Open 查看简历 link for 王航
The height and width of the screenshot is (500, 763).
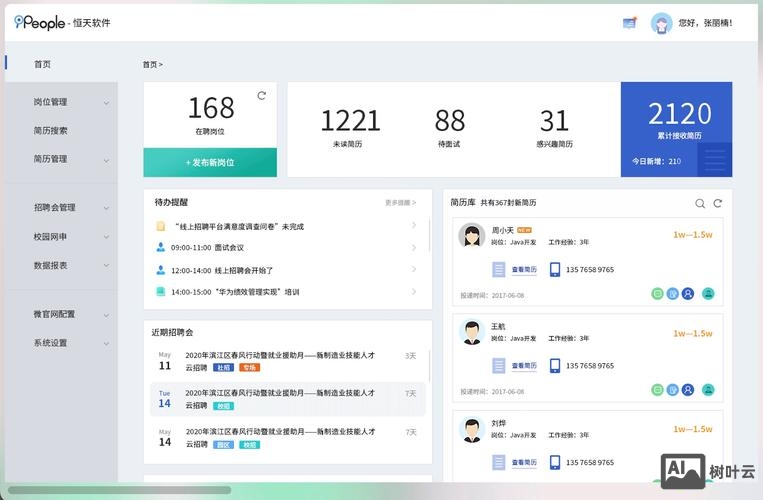(524, 366)
